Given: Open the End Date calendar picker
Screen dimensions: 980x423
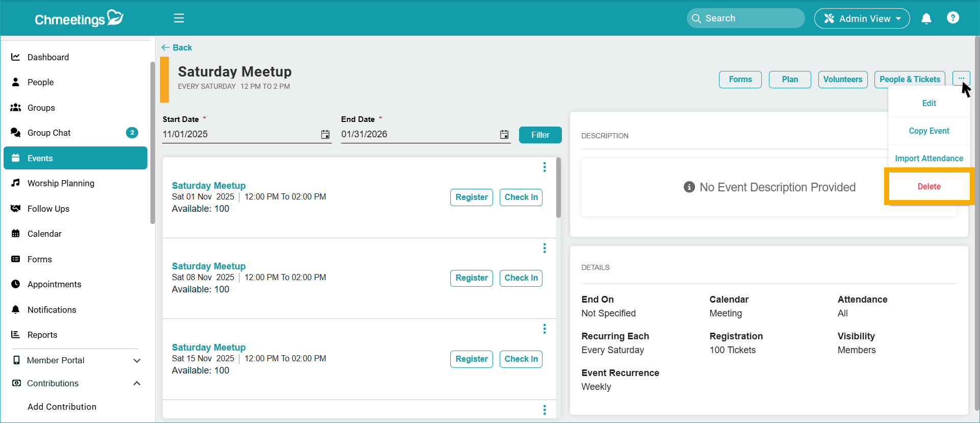Looking at the screenshot, I should [504, 134].
